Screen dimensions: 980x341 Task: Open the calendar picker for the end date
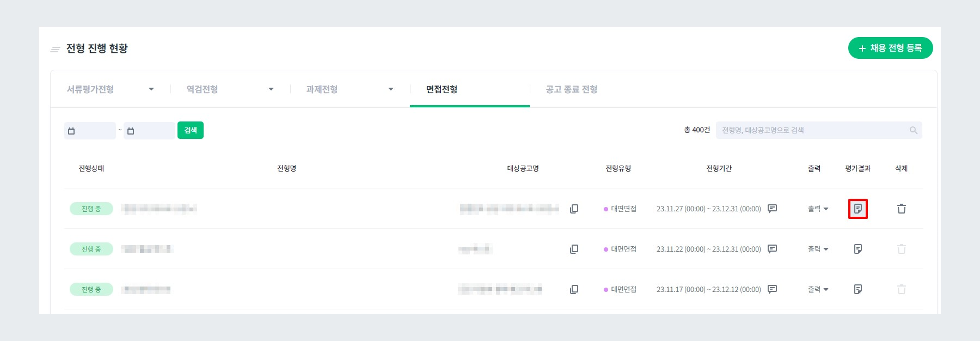pyautogui.click(x=131, y=130)
